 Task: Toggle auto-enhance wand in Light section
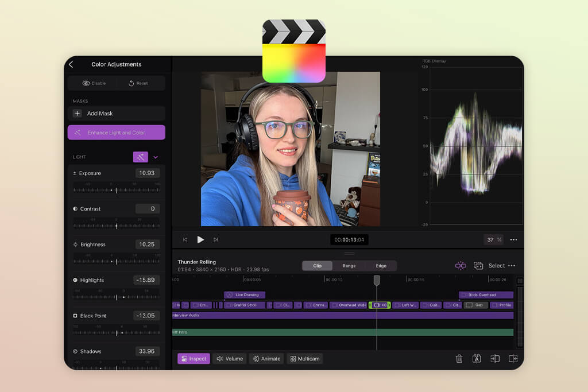[140, 157]
